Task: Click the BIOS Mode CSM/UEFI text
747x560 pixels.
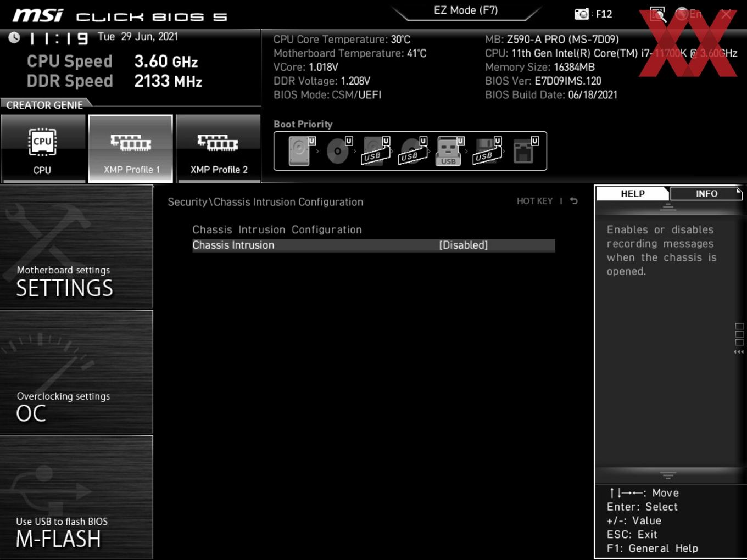Action: (x=327, y=94)
